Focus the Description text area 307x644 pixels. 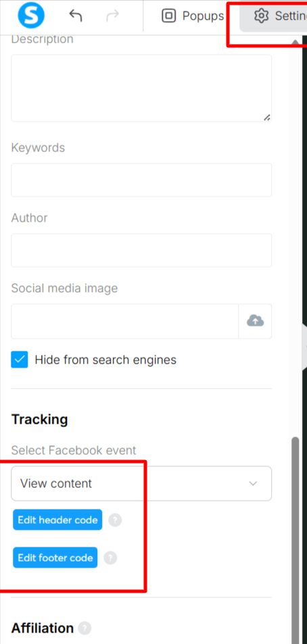pos(141,89)
